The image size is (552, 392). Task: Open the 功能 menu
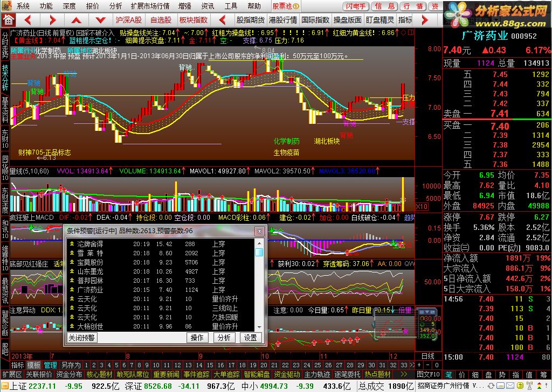click(x=46, y=6)
